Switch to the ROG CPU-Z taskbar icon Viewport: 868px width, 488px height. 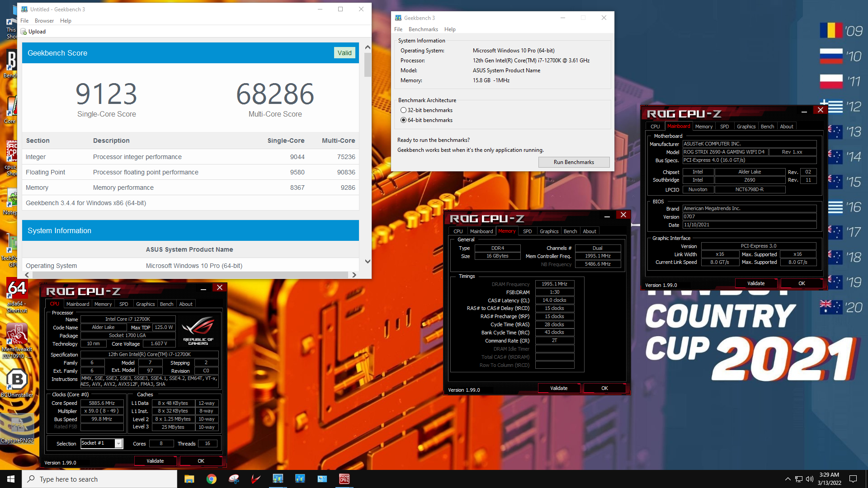[x=344, y=479]
